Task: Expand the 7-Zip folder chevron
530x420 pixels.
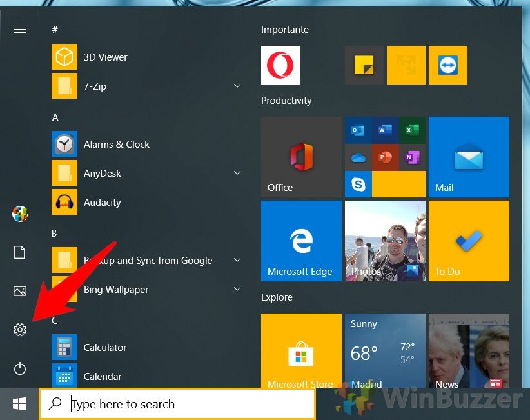Action: pyautogui.click(x=237, y=86)
